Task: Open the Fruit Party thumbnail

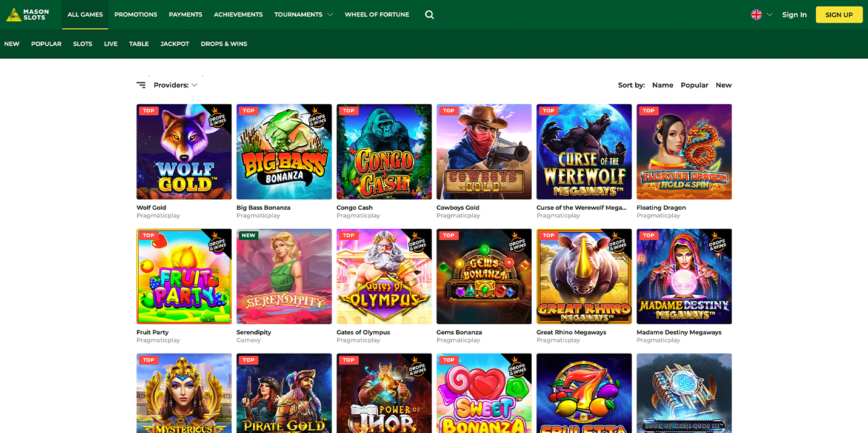Action: (184, 277)
